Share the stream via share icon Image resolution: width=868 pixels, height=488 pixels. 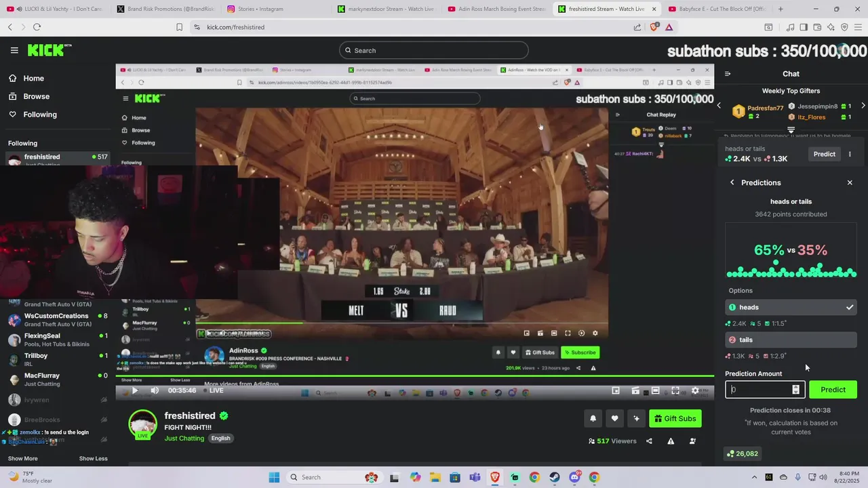click(x=649, y=441)
